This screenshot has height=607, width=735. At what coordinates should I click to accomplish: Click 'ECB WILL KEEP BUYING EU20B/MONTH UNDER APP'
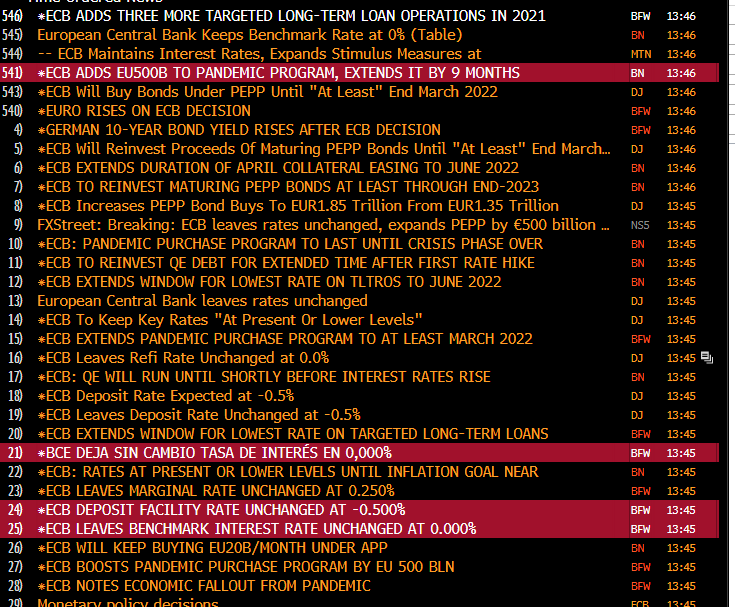[216, 548]
